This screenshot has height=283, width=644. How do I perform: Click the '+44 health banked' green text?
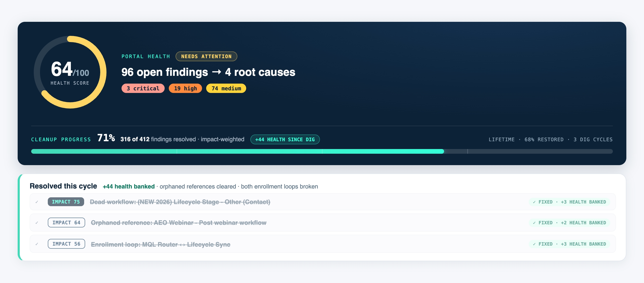coord(129,186)
